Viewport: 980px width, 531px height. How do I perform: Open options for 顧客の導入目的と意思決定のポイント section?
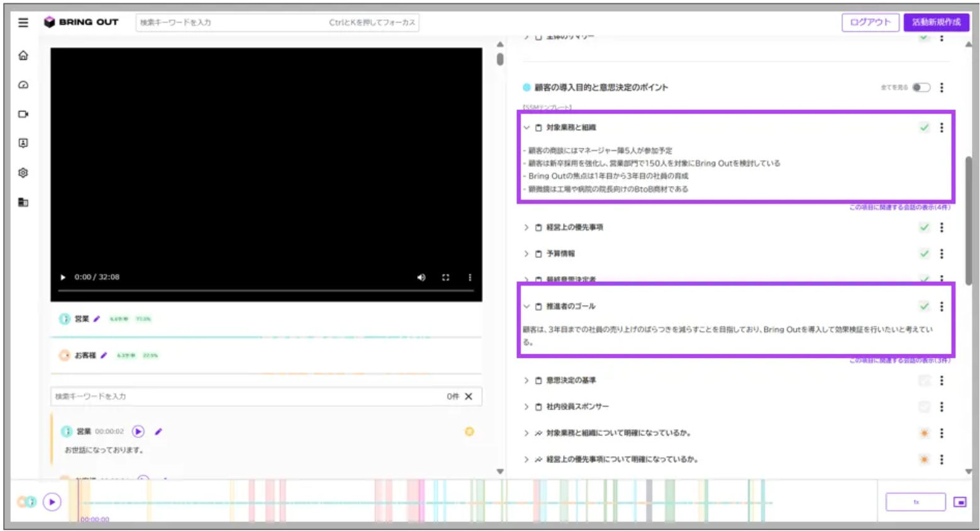pyautogui.click(x=942, y=87)
